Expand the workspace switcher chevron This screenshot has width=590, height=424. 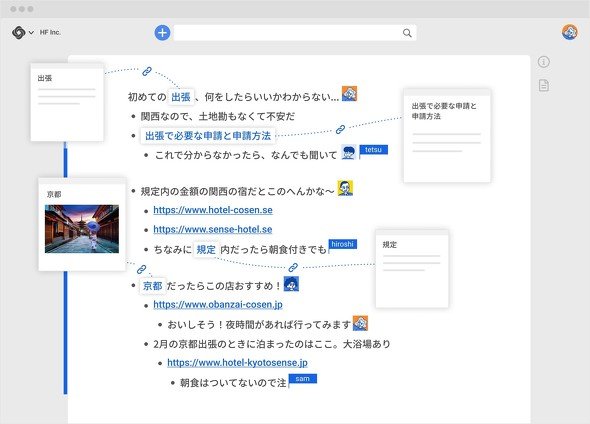(31, 33)
